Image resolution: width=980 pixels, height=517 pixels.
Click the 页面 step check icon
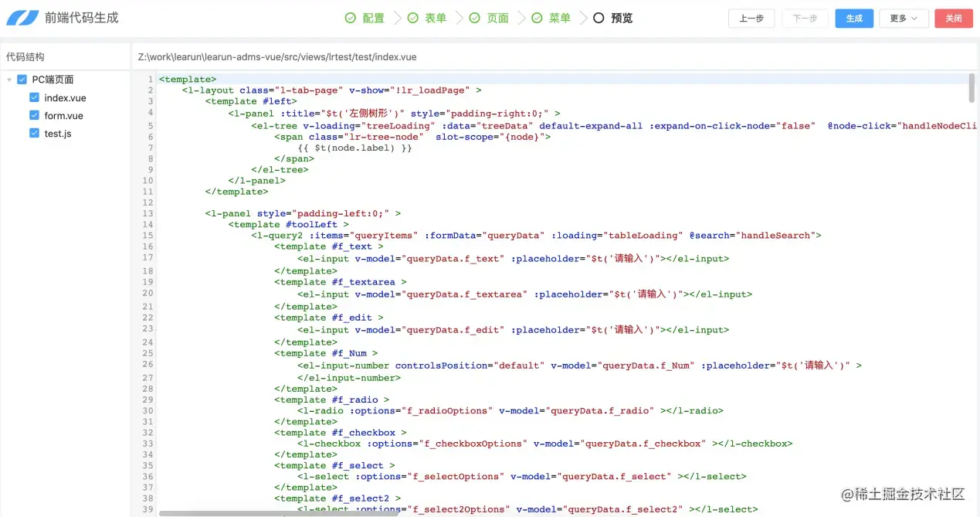(x=474, y=18)
